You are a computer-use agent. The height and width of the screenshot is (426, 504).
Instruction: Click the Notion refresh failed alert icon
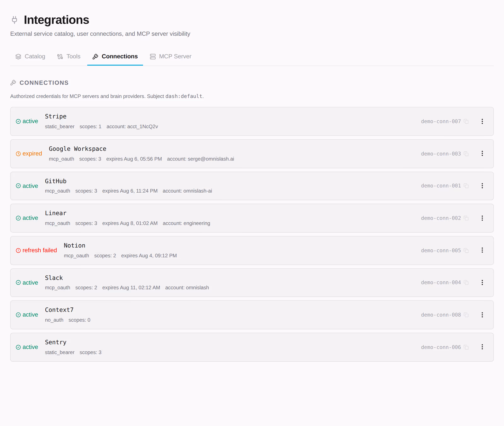tap(18, 250)
